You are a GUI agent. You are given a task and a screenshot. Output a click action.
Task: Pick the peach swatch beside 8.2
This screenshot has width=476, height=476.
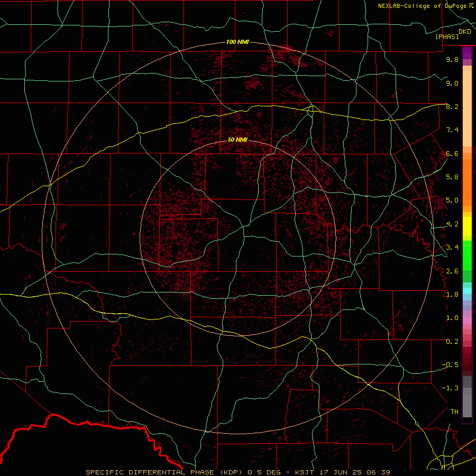tap(467, 108)
